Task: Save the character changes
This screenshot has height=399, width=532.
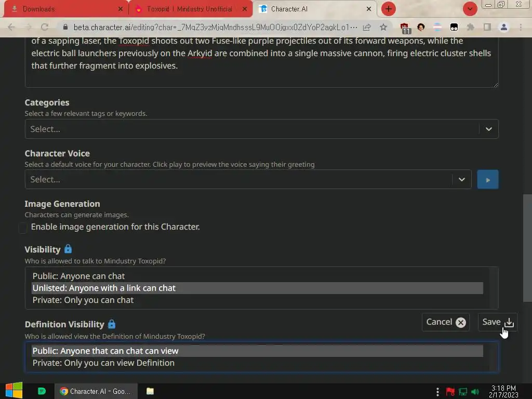Action: (x=497, y=322)
